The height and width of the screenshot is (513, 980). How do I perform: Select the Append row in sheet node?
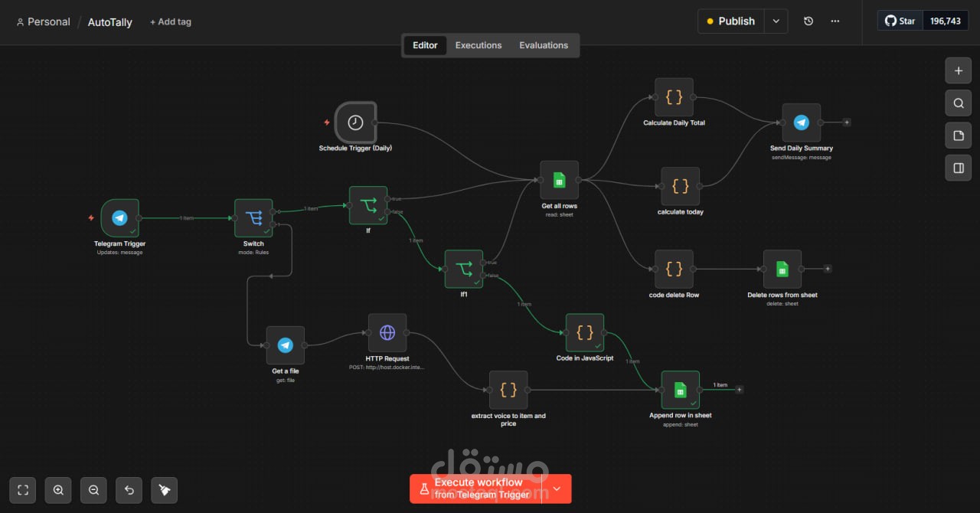681,390
